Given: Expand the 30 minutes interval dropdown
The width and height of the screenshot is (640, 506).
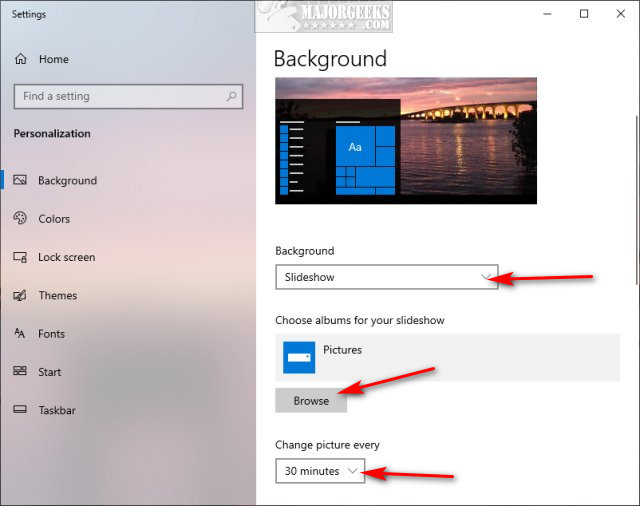Looking at the screenshot, I should click(320, 471).
